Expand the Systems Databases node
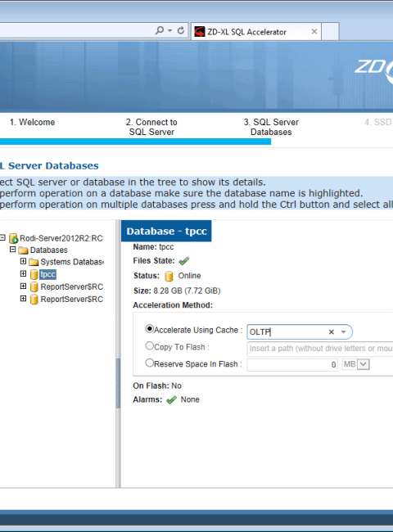This screenshot has height=532, width=393. coord(23,261)
